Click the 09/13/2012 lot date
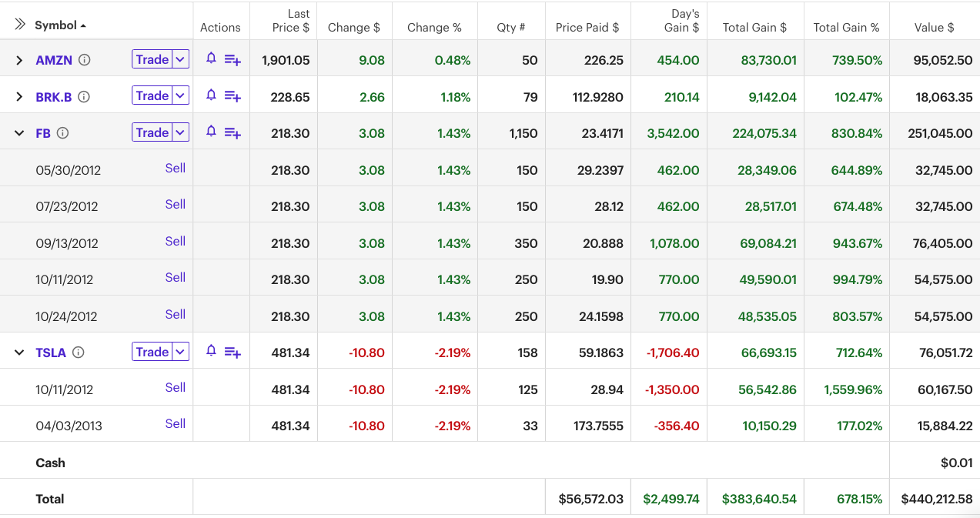980x518 pixels. pyautogui.click(x=67, y=243)
